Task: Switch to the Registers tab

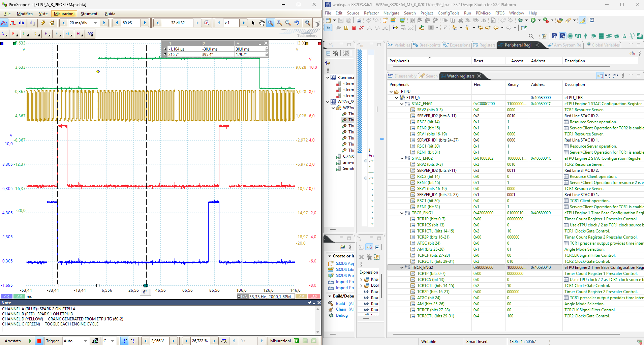Action: click(x=484, y=45)
